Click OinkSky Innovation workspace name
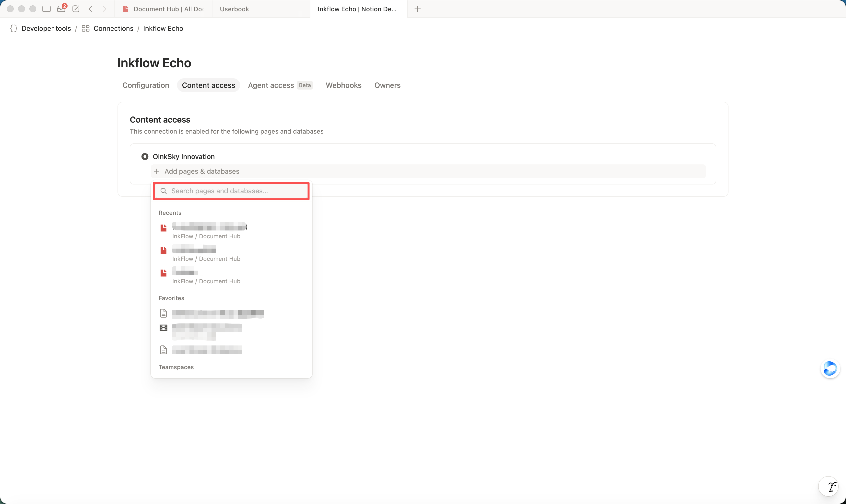 point(183,157)
